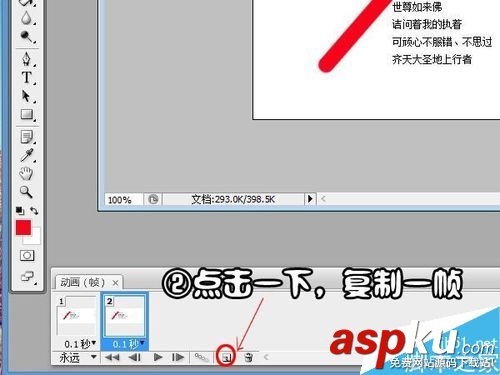Select the Rectangle shape tool

tap(26, 114)
